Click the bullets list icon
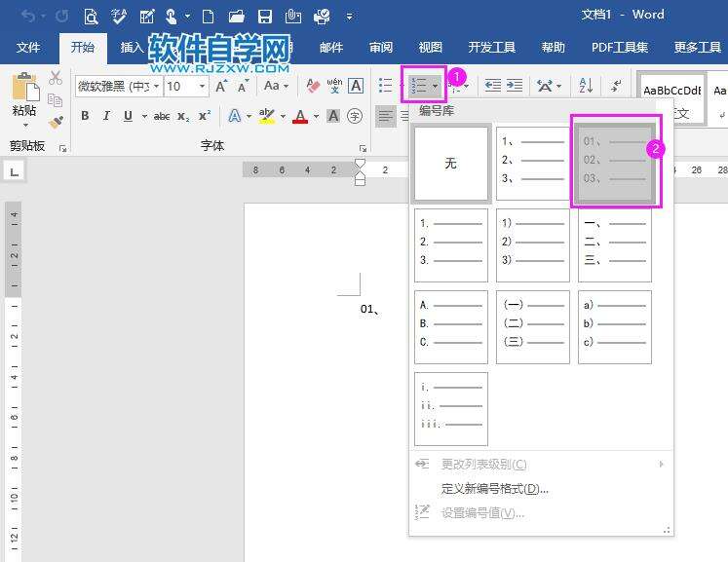Image resolution: width=728 pixels, height=562 pixels. click(x=385, y=86)
